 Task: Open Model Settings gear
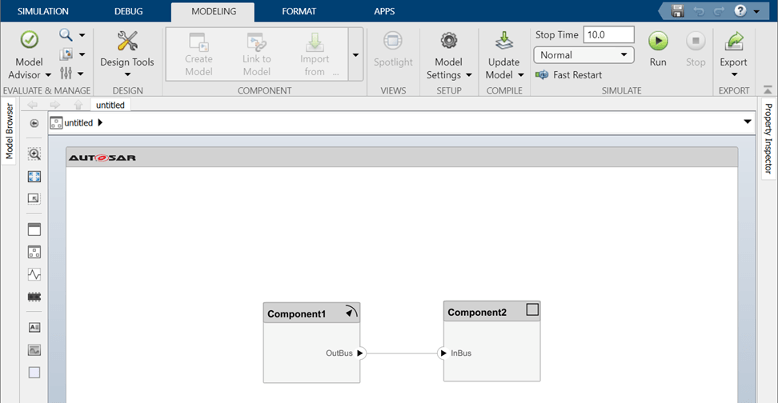coord(449,40)
